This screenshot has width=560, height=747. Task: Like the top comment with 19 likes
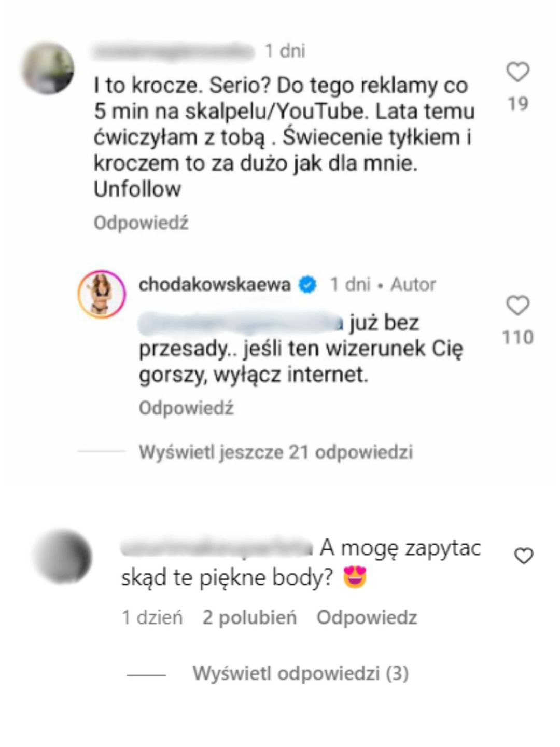[517, 72]
